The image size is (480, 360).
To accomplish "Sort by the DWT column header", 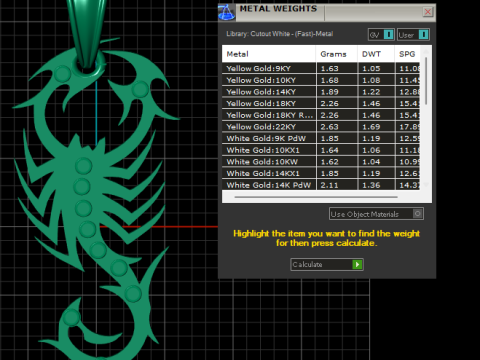I will point(376,54).
